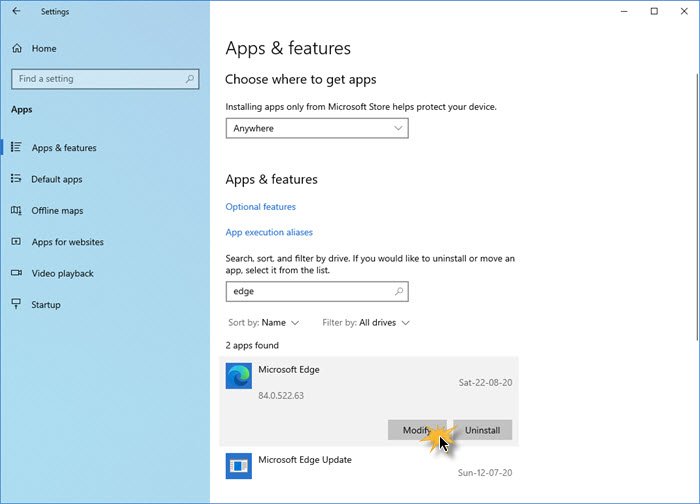
Task: Click the Offline maps icon
Action: click(16, 210)
